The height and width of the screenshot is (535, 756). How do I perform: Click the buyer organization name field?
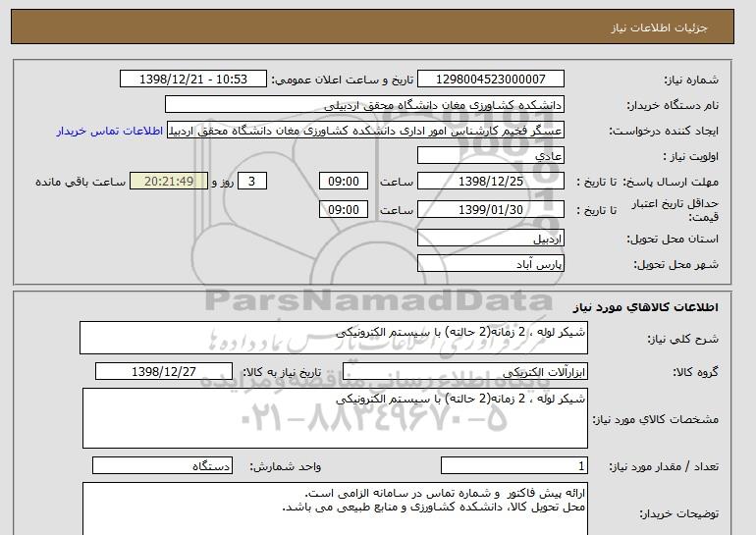point(364,105)
